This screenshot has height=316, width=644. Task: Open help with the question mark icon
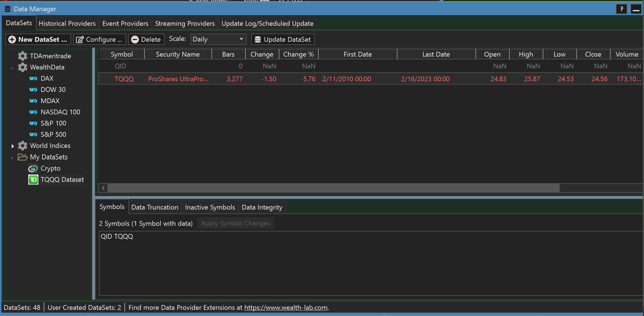click(621, 9)
